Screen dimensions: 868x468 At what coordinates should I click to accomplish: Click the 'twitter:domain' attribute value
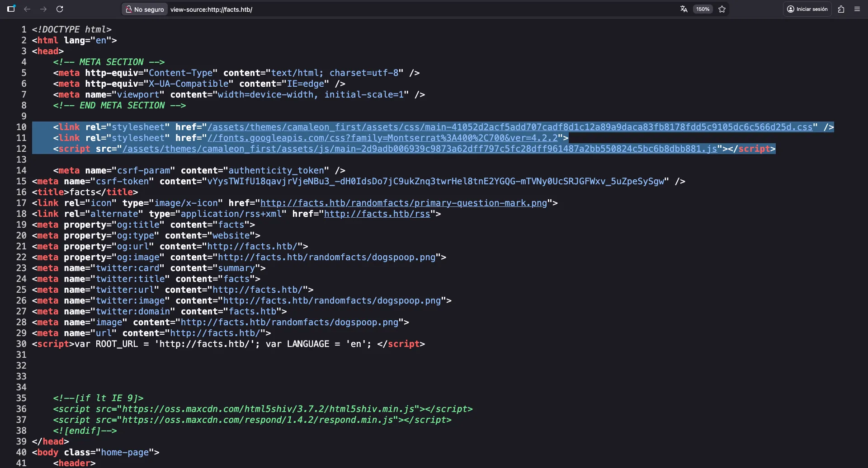coord(133,311)
